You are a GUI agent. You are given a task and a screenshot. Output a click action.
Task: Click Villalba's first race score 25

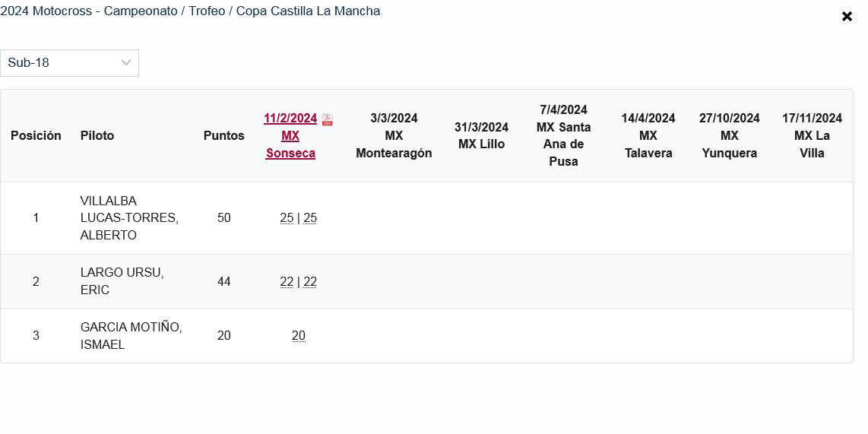coord(287,218)
